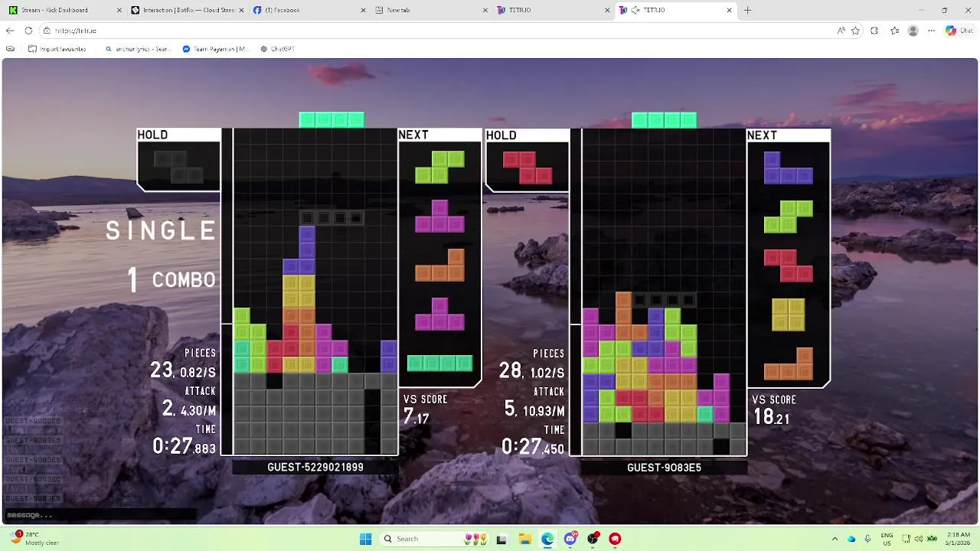Click the address bar URL

(x=76, y=31)
